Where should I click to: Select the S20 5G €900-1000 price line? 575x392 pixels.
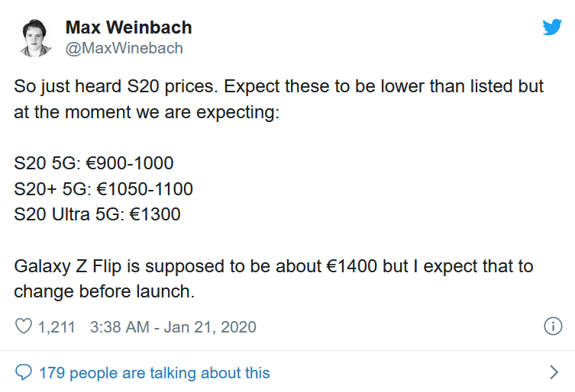(94, 163)
